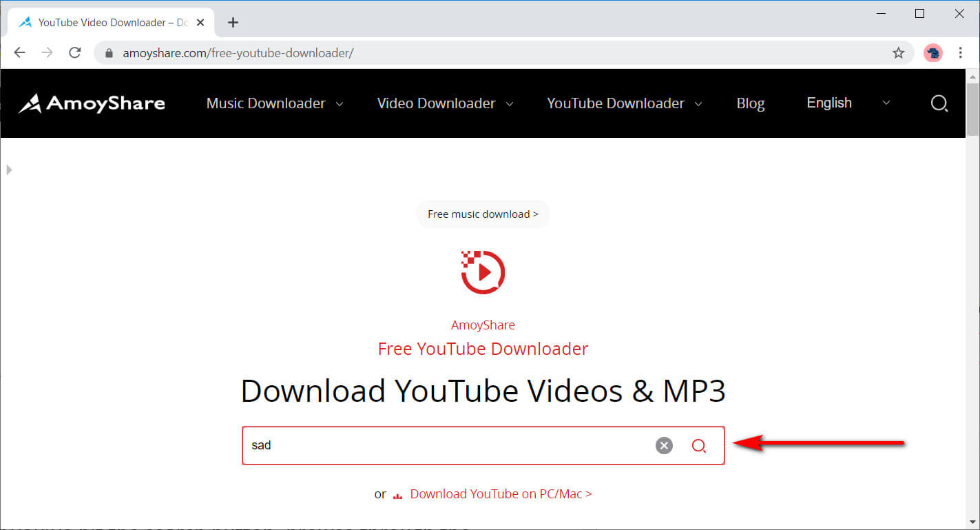Image resolution: width=980 pixels, height=530 pixels.
Task: Bookmark this page with the star icon
Action: click(x=898, y=53)
